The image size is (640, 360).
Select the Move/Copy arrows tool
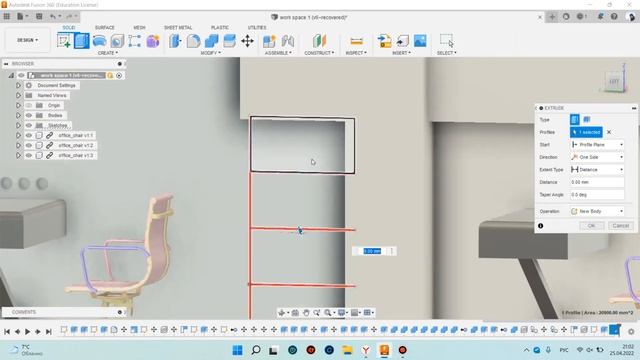point(247,41)
